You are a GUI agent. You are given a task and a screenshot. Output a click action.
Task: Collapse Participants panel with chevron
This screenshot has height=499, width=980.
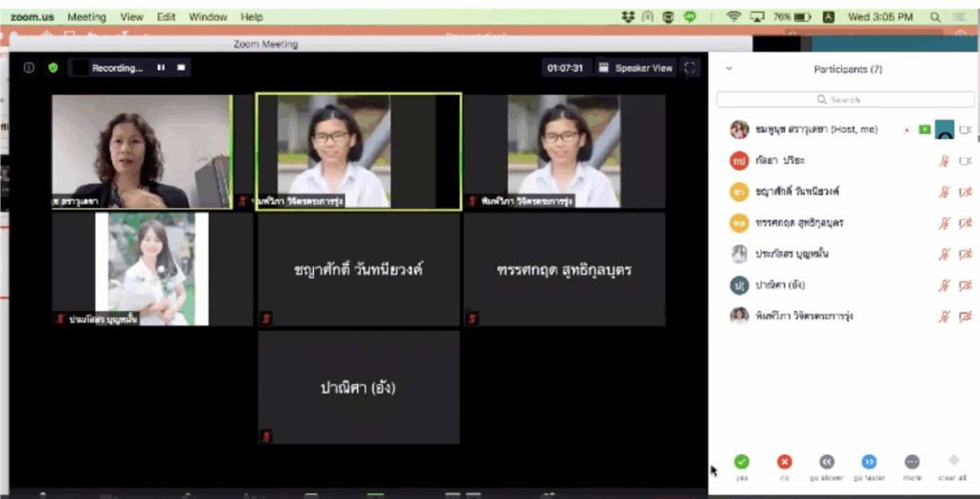[729, 69]
